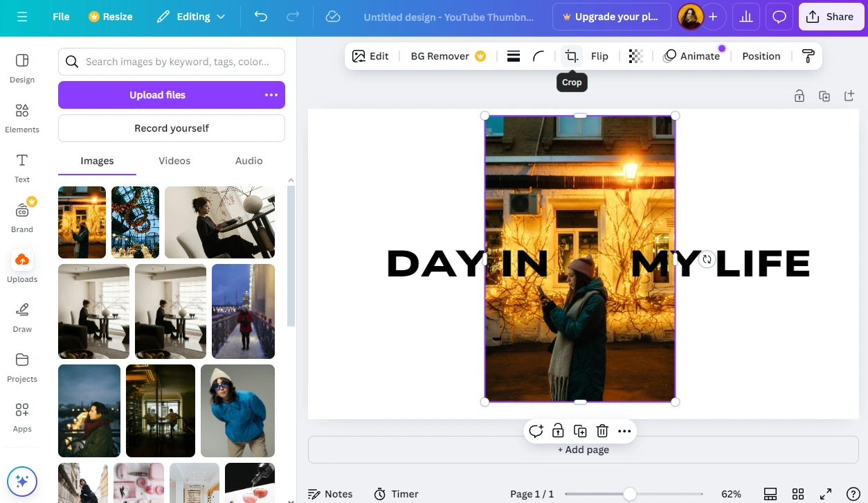Open the Design sidebar panel
This screenshot has height=503, width=868.
point(22,69)
